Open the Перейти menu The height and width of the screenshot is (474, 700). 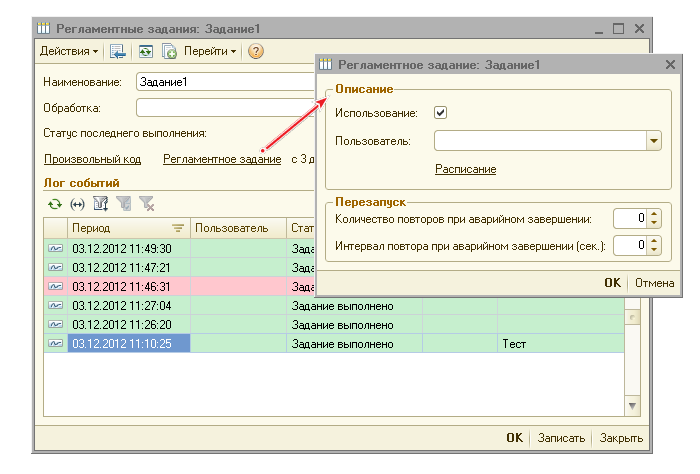click(209, 51)
